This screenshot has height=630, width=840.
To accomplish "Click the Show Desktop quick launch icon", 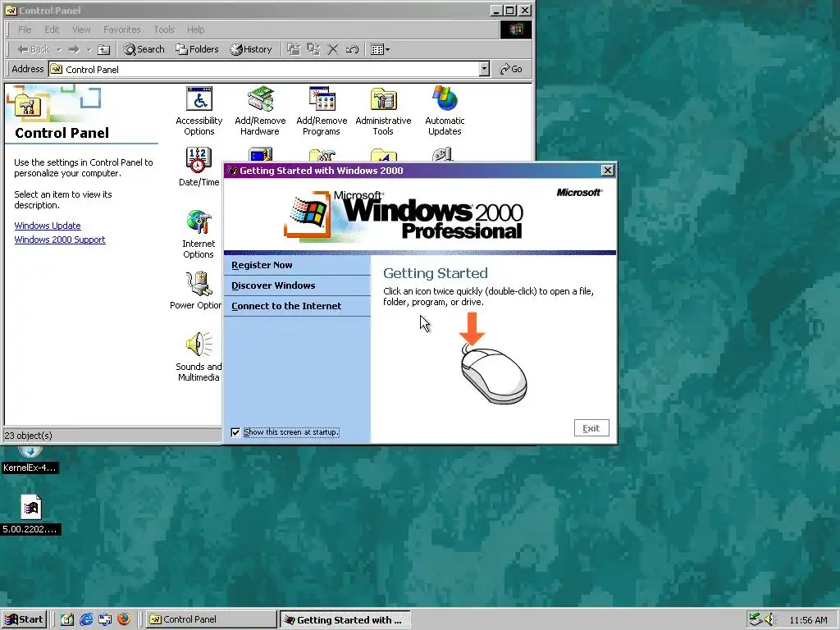I will [x=67, y=619].
